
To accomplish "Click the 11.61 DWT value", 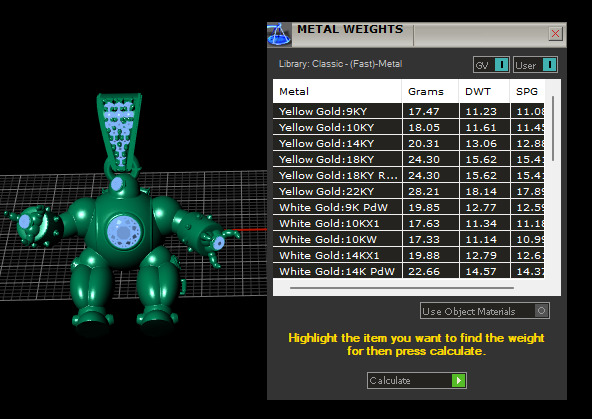I will click(x=481, y=127).
